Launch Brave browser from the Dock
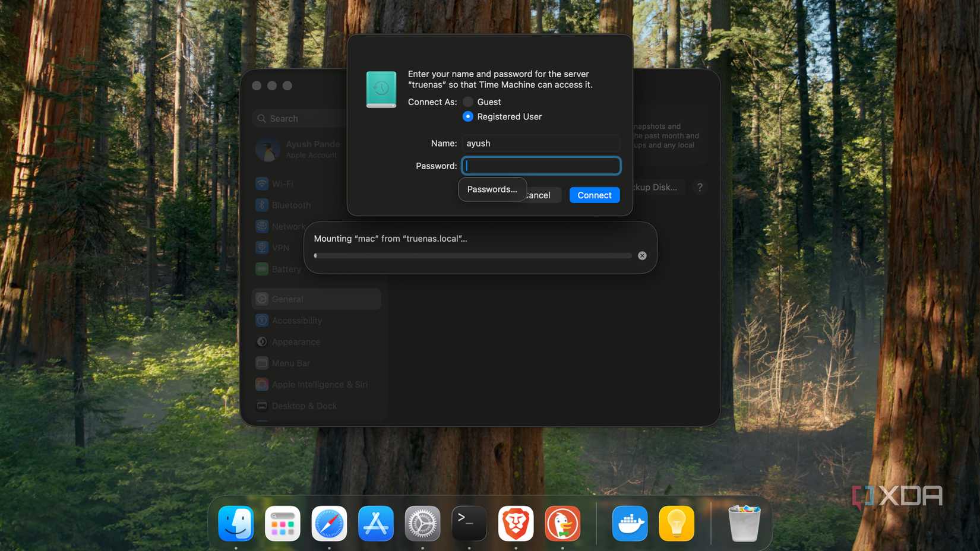Screen dimensions: 980x551 pos(516,523)
